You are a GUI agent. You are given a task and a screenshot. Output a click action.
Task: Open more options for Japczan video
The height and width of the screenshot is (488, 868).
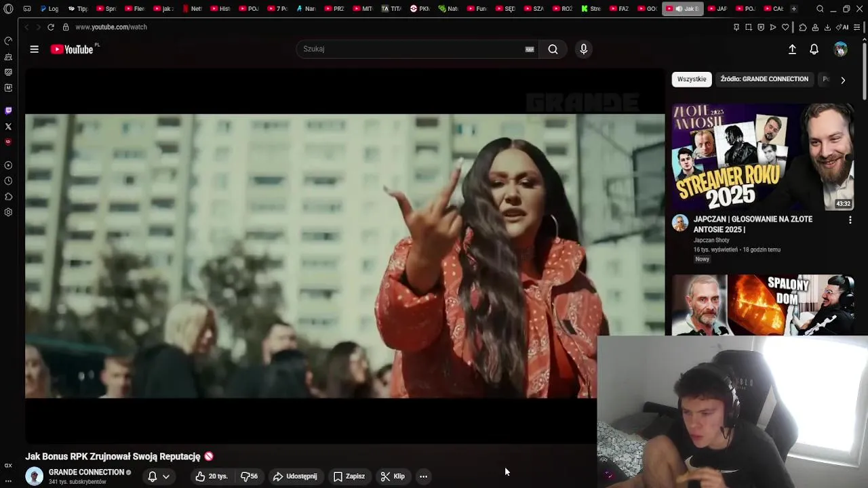pos(850,220)
